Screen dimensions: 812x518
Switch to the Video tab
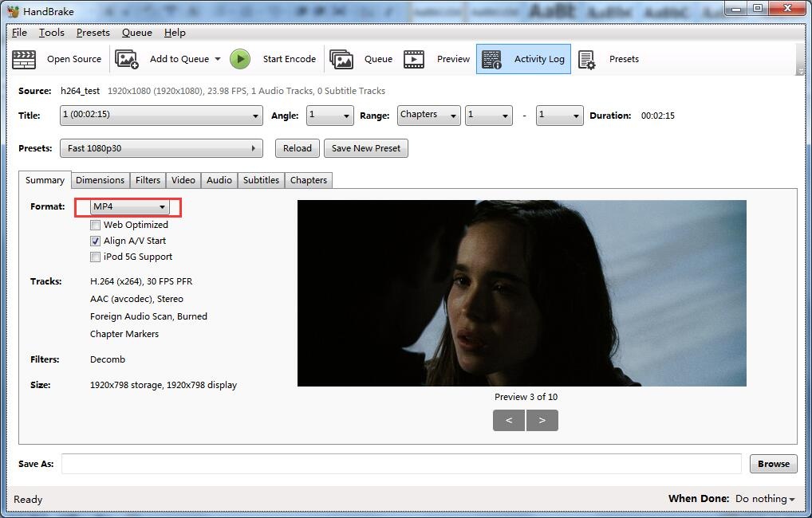pyautogui.click(x=183, y=180)
